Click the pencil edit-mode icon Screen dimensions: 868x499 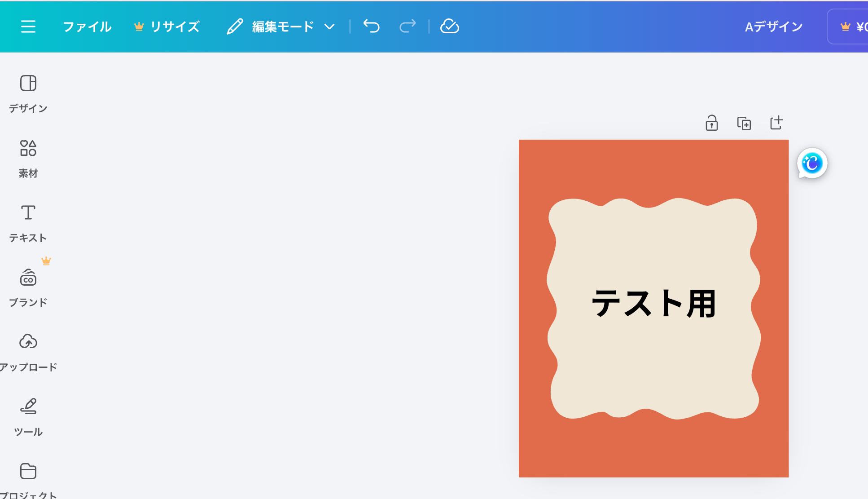[235, 26]
